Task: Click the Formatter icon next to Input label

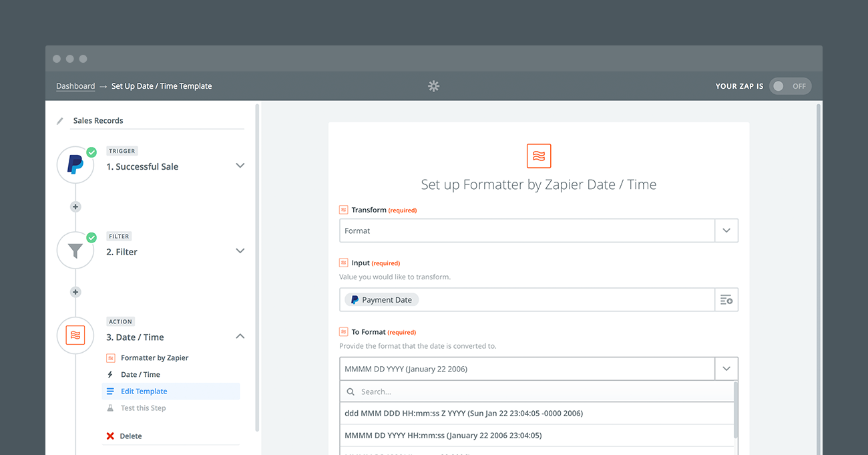Action: pyautogui.click(x=343, y=263)
